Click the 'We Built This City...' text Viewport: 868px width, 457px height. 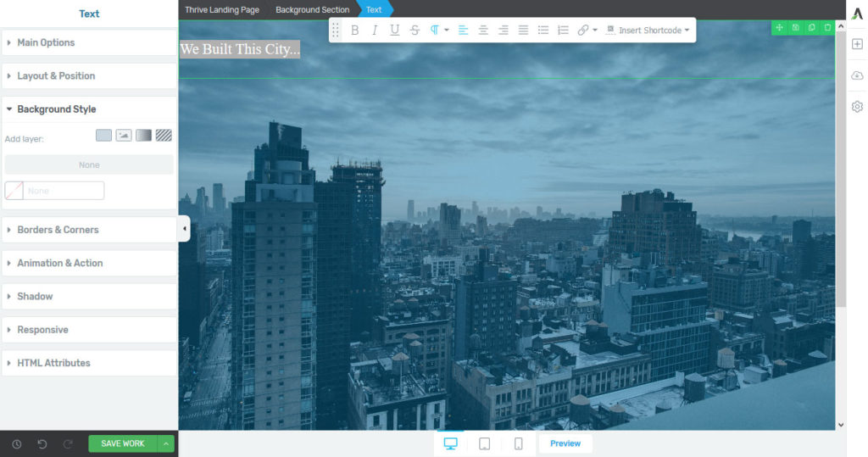click(240, 49)
